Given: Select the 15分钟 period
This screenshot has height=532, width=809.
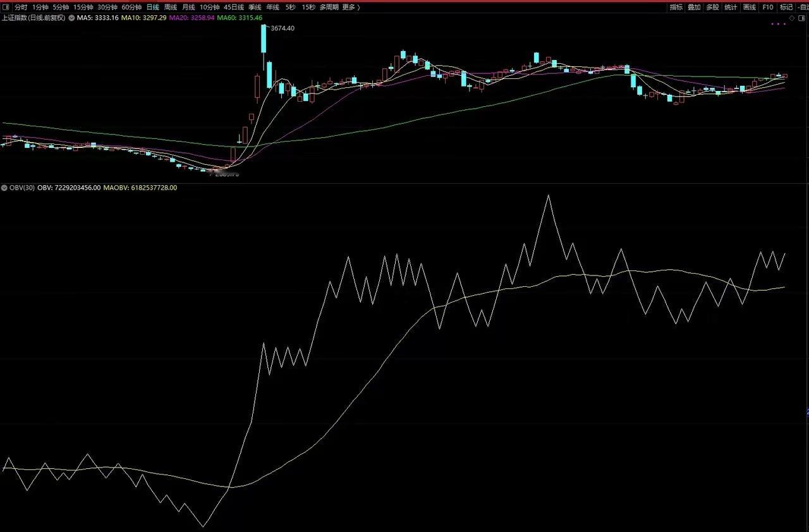Looking at the screenshot, I should (x=83, y=7).
